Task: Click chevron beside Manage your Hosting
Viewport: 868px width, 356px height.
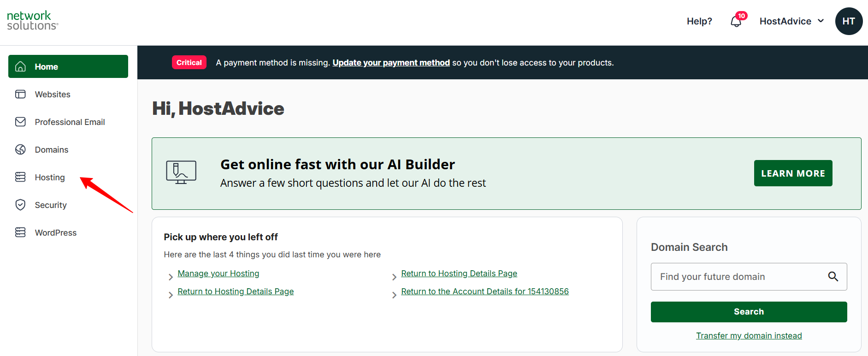Action: point(171,277)
